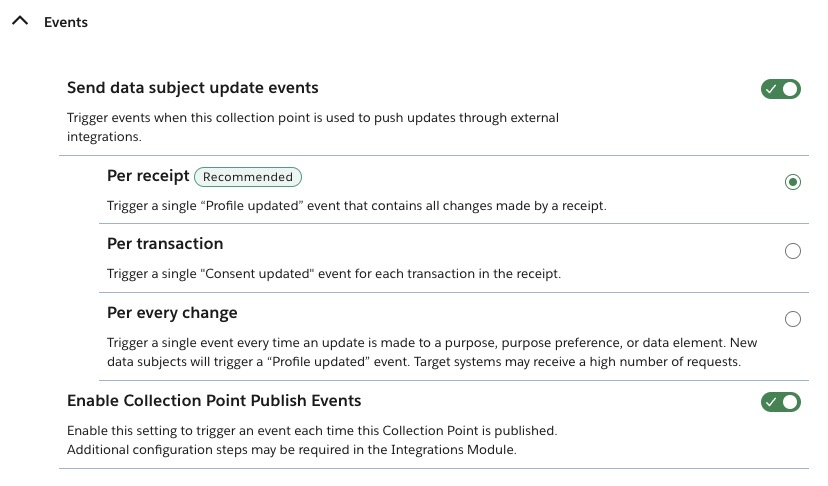Image resolution: width=828 pixels, height=486 pixels.
Task: Click the Recommended badge beside Per receipt
Action: 248,177
